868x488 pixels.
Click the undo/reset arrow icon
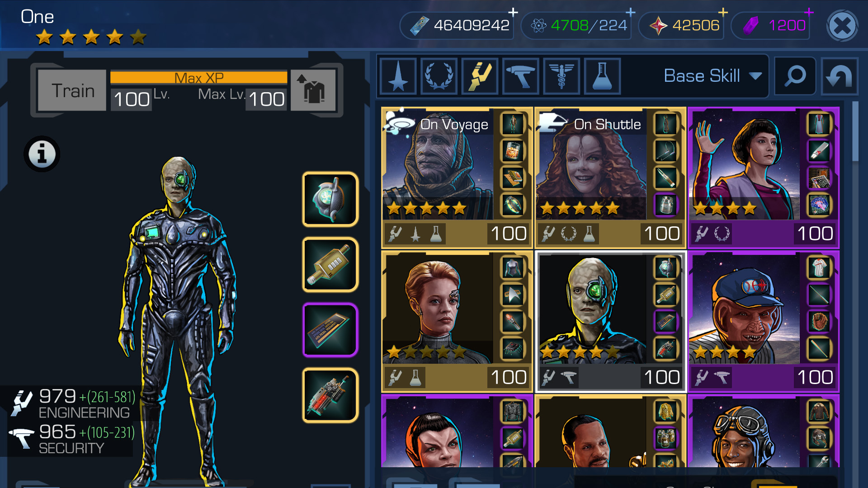840,76
